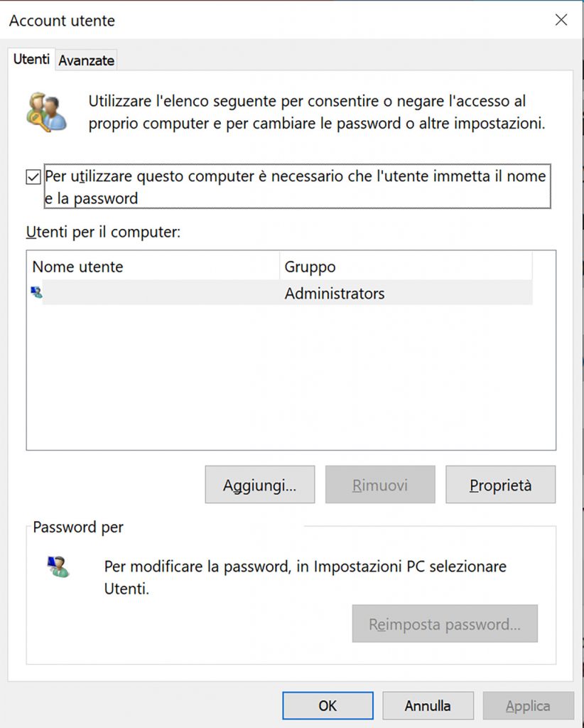Click the Applica button
Image resolution: width=584 pixels, height=728 pixels.
(x=529, y=705)
